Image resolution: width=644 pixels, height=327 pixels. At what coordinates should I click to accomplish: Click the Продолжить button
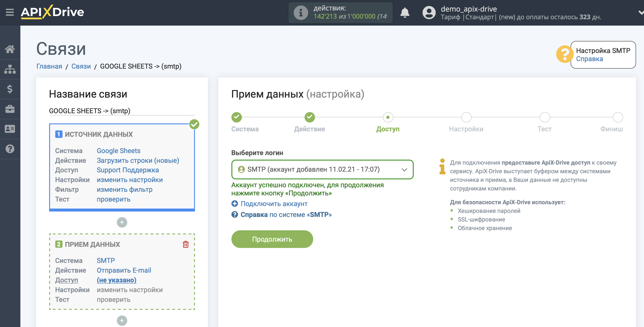(x=272, y=239)
